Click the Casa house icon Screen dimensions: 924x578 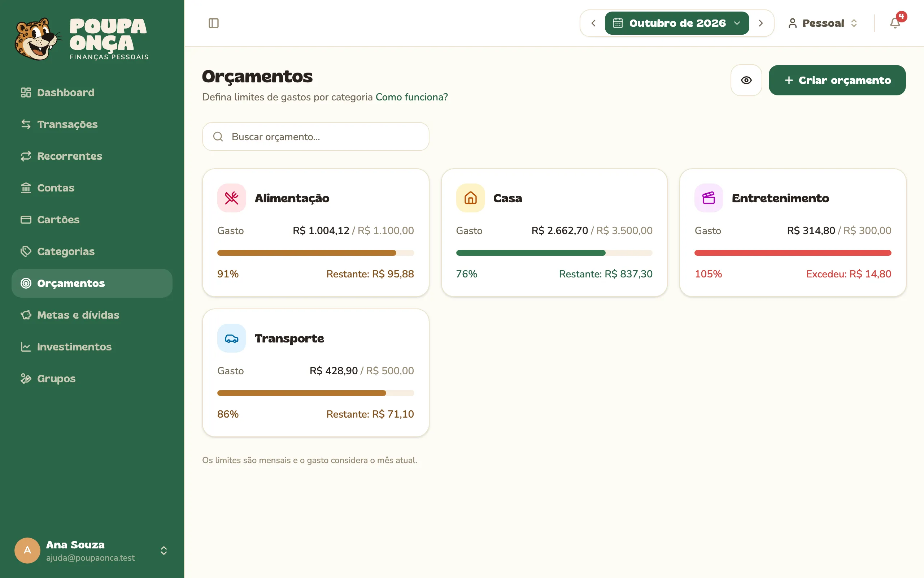pyautogui.click(x=470, y=198)
